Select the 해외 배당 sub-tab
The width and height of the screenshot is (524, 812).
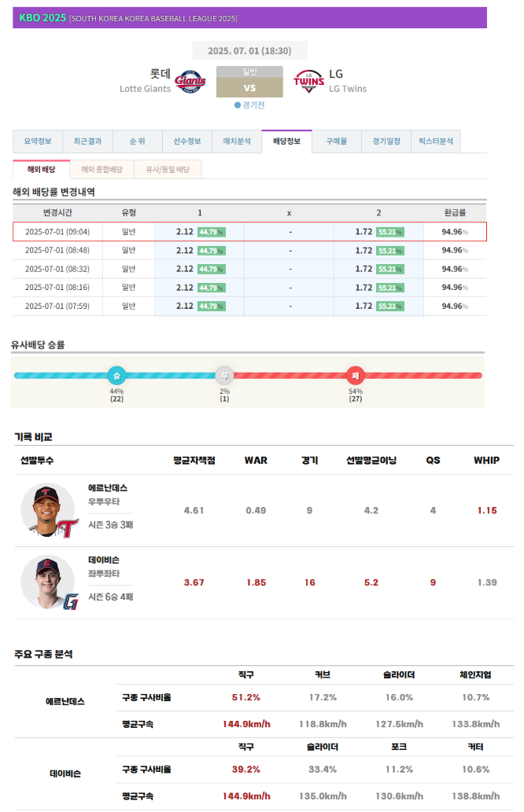[x=42, y=169]
